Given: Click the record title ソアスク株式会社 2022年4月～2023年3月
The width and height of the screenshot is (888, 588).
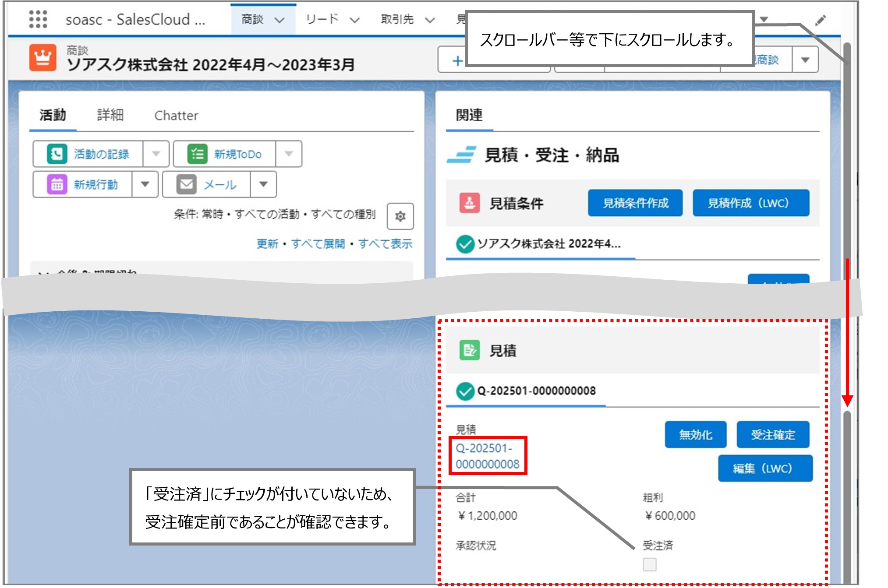Looking at the screenshot, I should 210,65.
